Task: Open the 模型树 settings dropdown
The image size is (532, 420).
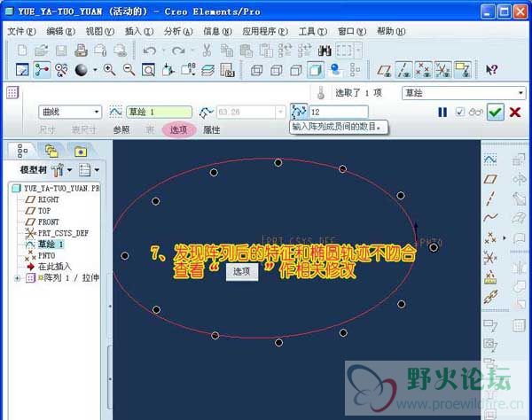Action: [69, 170]
